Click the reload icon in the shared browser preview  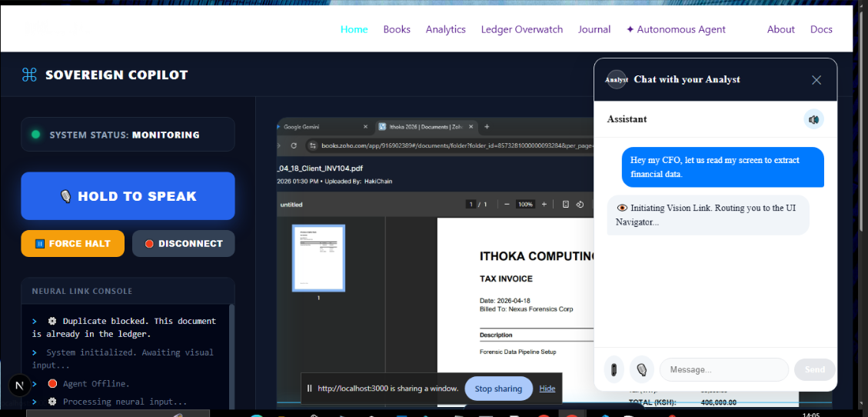[x=294, y=145]
